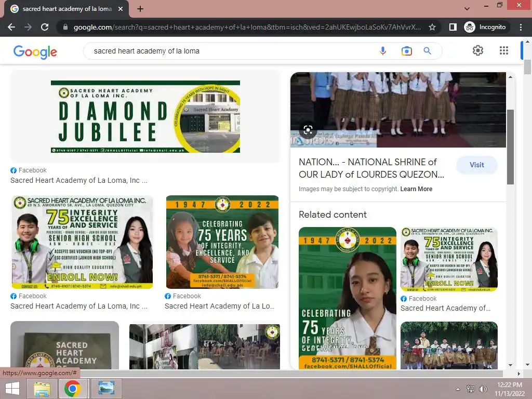The image size is (532, 399).
Task: Click Facebook source in related content
Action: point(418,299)
